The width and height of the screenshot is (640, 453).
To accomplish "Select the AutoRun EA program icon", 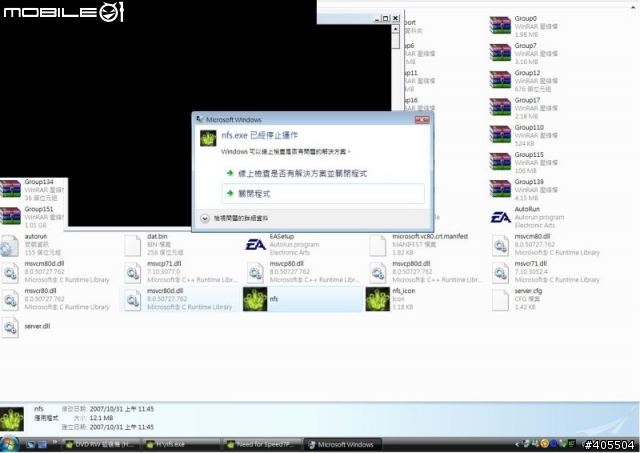I will [500, 218].
